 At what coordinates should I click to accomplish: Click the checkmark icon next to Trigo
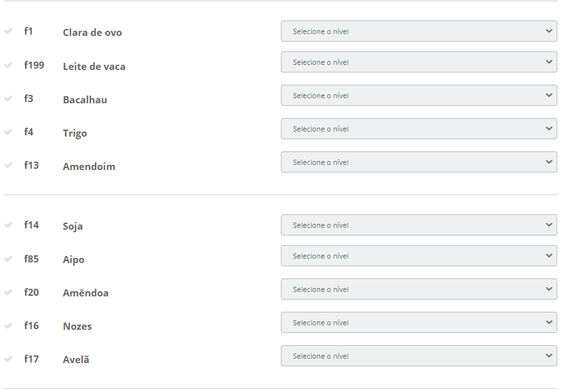click(8, 132)
